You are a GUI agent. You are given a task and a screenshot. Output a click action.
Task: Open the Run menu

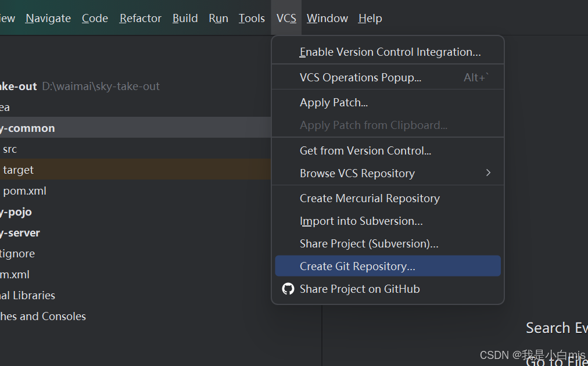218,19
